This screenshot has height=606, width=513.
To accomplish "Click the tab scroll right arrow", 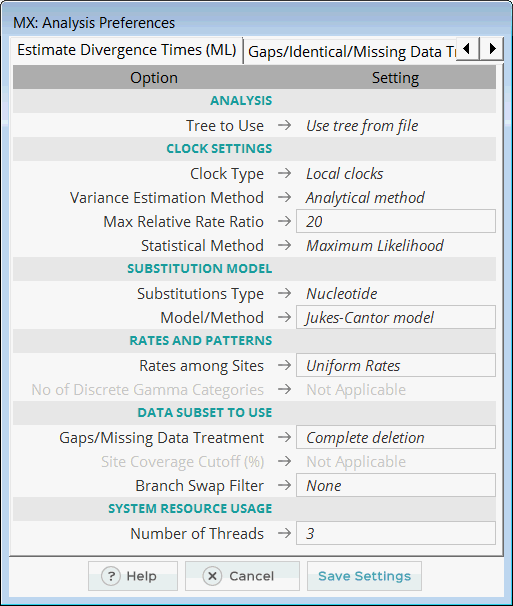I will [x=492, y=49].
